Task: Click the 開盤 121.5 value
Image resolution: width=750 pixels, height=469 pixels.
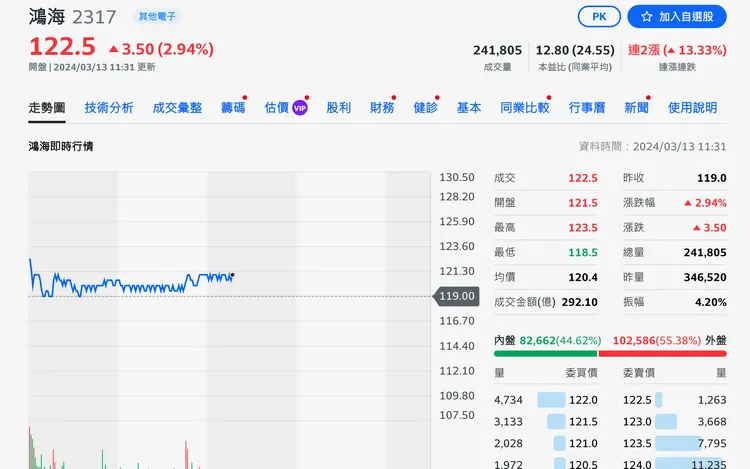Action: (583, 203)
